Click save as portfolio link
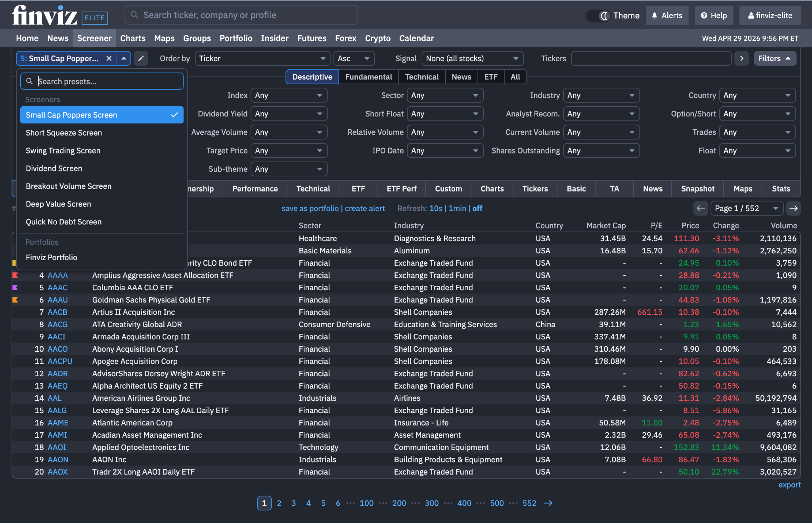This screenshot has width=812, height=523. [310, 208]
